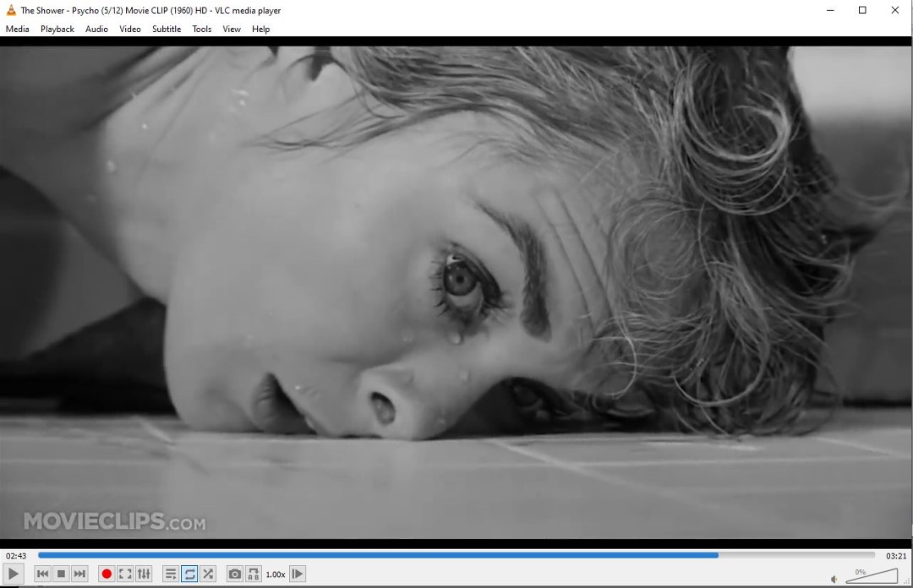Viewport: 913px width, 588px height.
Task: Open the Playback menu
Action: [57, 29]
